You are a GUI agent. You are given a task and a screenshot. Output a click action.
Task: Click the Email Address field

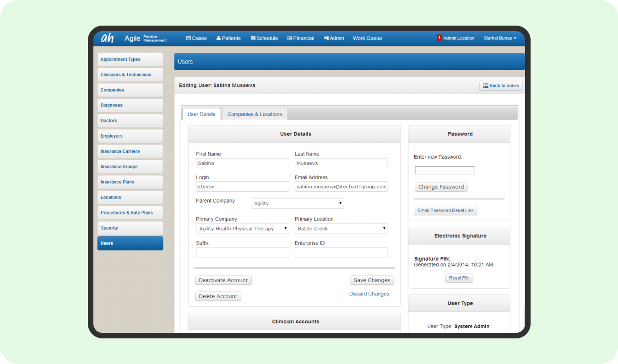point(342,187)
